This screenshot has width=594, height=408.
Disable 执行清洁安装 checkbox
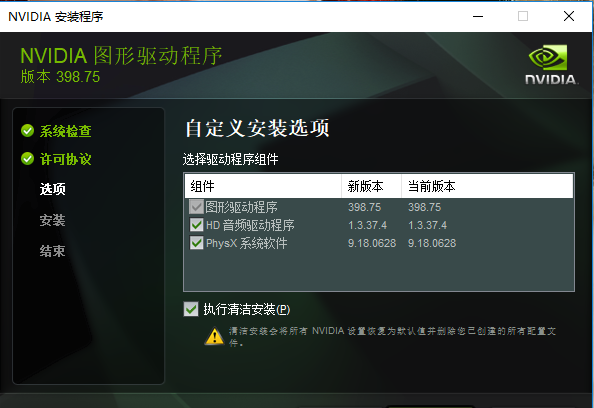coord(191,309)
